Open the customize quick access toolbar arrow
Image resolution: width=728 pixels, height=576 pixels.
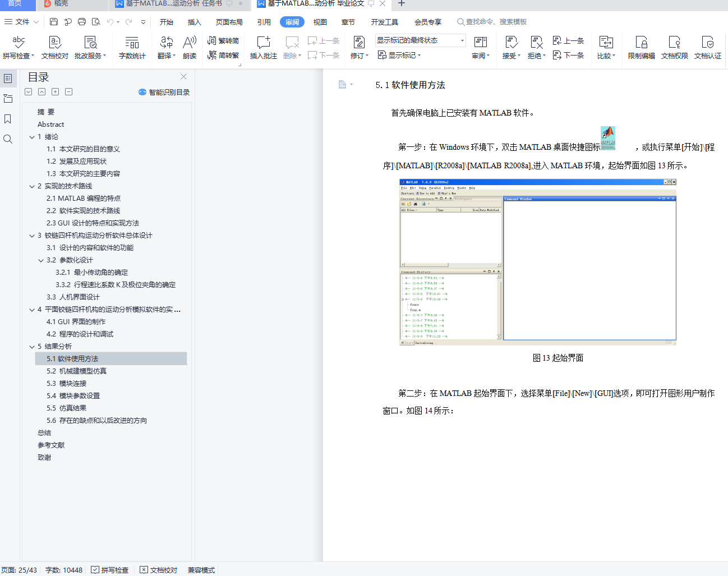(144, 22)
